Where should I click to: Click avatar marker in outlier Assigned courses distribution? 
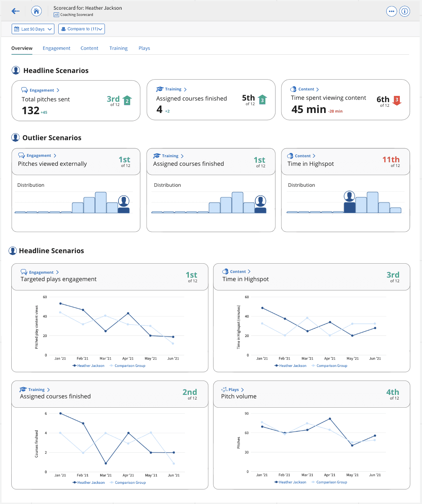tap(260, 201)
